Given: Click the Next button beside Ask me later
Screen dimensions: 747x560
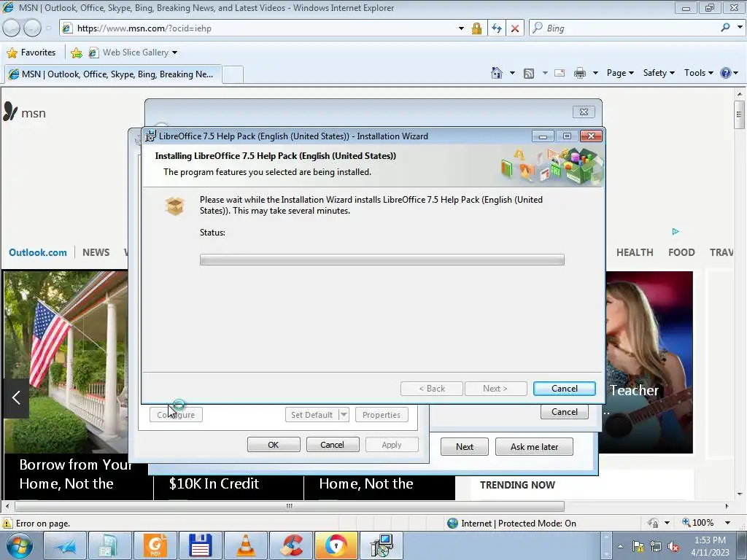Looking at the screenshot, I should [x=464, y=447].
